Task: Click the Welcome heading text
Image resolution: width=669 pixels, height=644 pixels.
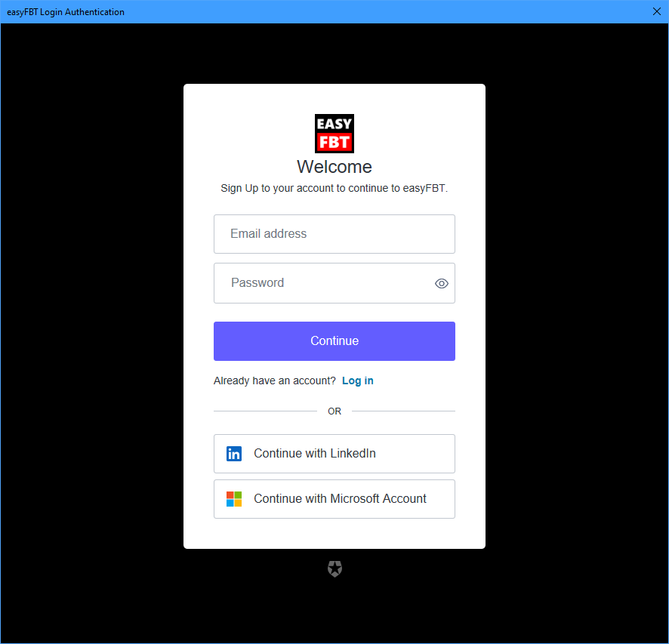Action: point(334,166)
